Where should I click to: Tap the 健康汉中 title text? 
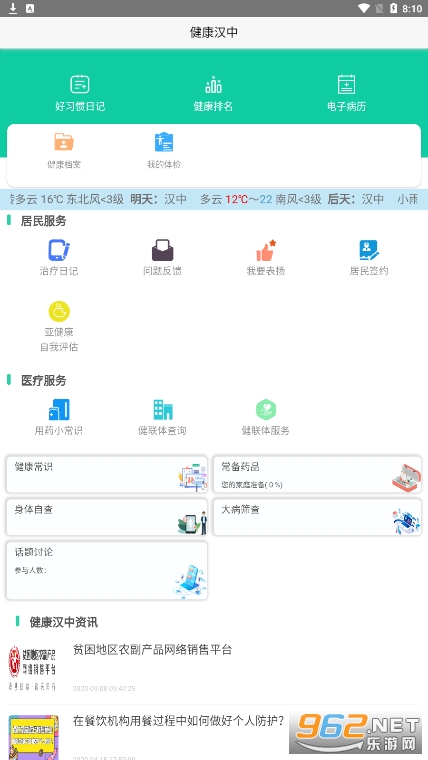[x=214, y=32]
